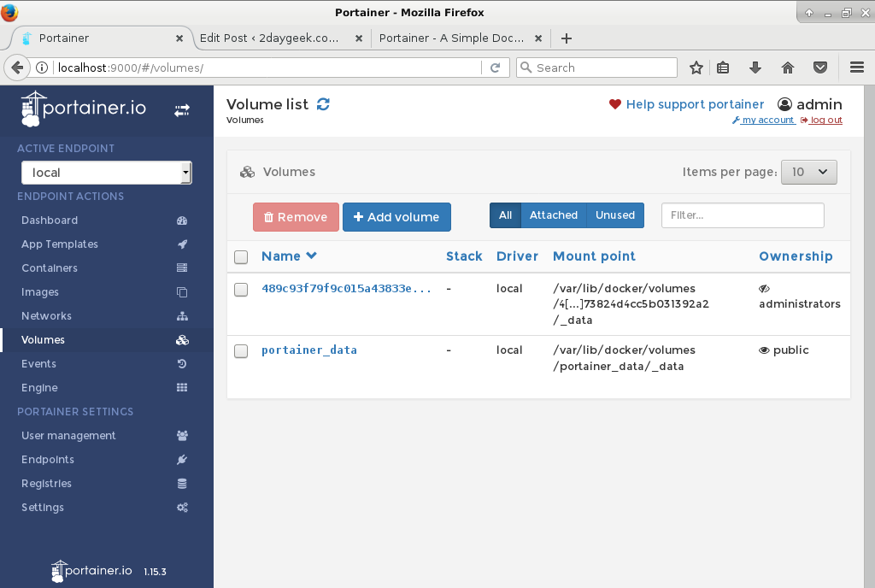The height and width of the screenshot is (588, 875).
Task: Click the public ownership eye icon
Action: tap(764, 350)
